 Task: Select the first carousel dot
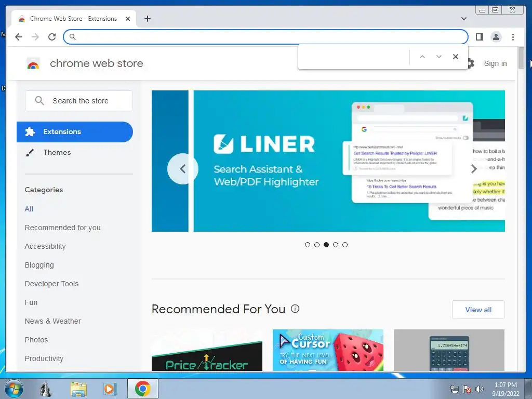coord(308,245)
